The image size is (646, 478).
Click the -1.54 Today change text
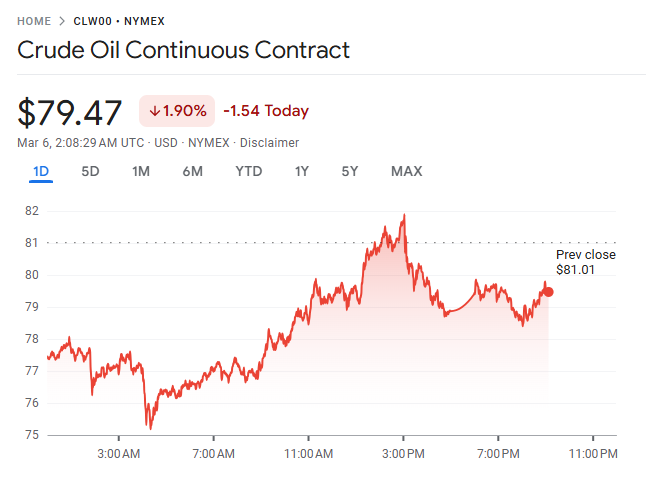pos(266,111)
